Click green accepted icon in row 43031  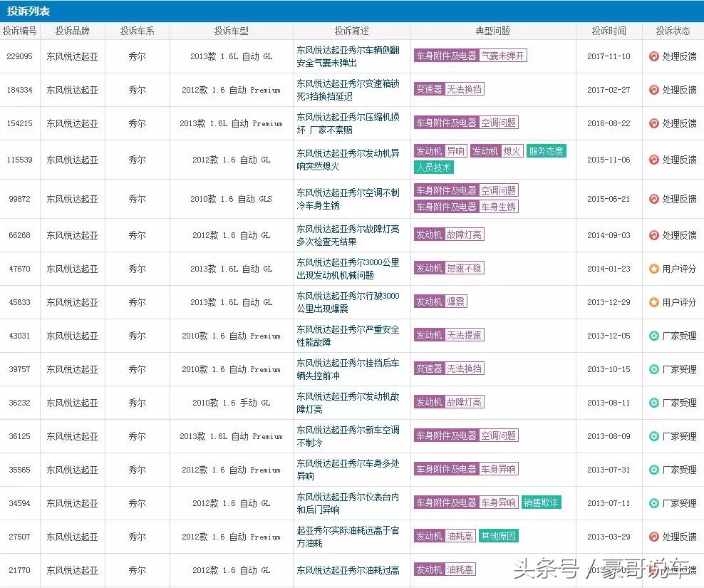[x=653, y=336]
